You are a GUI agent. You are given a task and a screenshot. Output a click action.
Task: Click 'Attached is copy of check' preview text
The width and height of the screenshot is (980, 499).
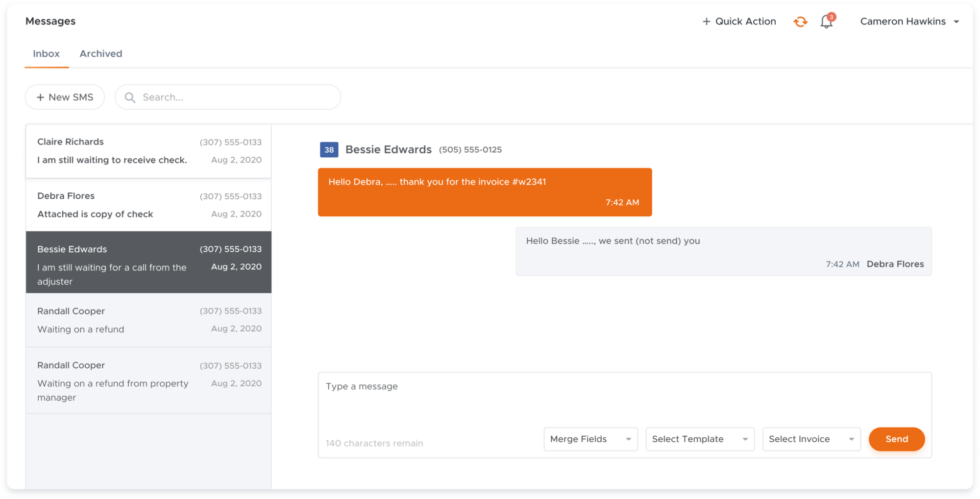[x=95, y=214]
